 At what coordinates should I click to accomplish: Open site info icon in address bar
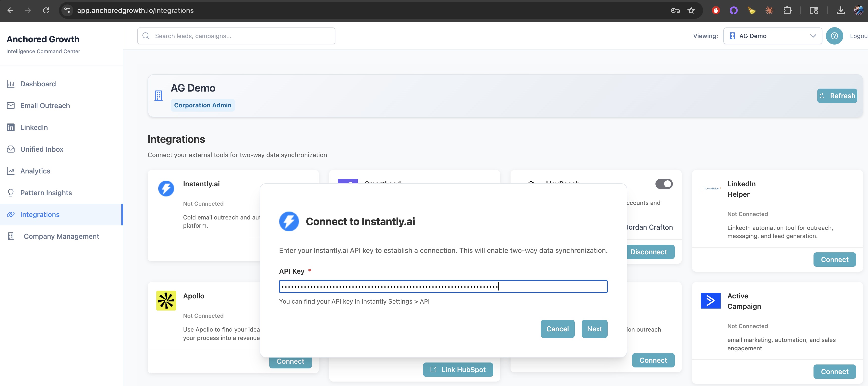point(67,10)
